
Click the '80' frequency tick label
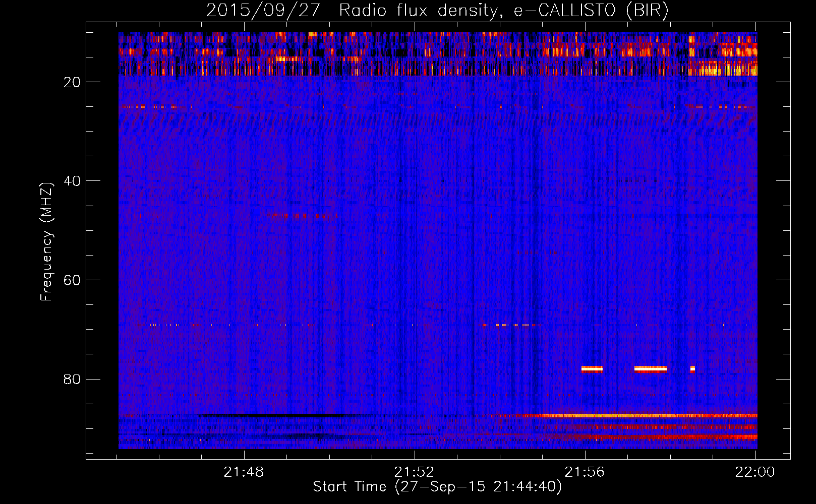(x=73, y=379)
